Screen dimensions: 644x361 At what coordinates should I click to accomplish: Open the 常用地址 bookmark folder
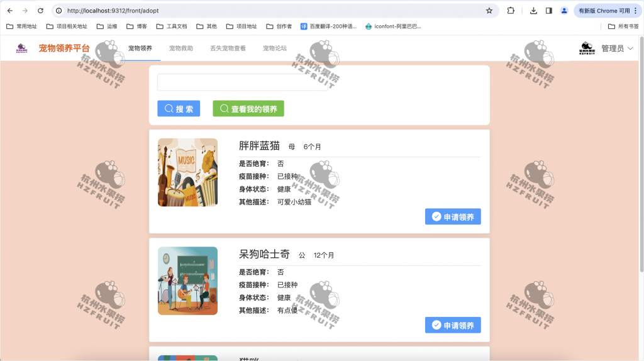[22, 26]
